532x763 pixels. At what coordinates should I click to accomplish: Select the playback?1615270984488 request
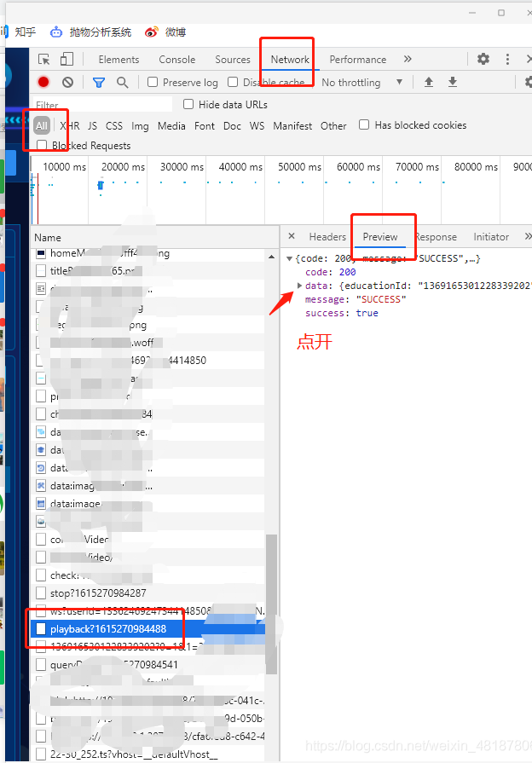pos(148,628)
